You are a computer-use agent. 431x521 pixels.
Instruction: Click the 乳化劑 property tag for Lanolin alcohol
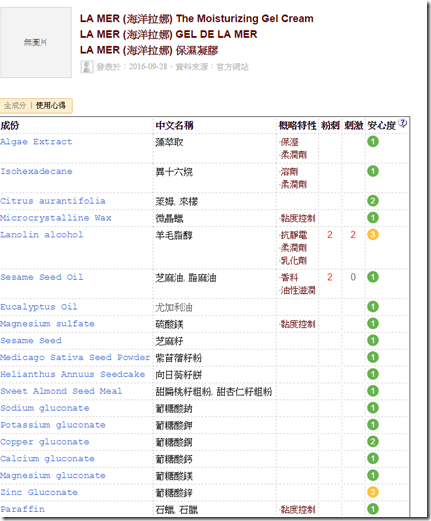(294, 261)
